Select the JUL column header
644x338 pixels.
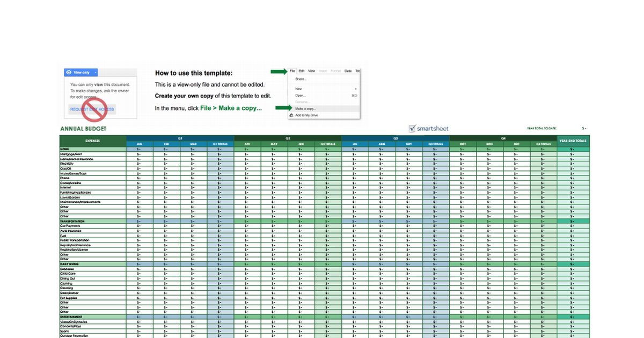(355, 144)
